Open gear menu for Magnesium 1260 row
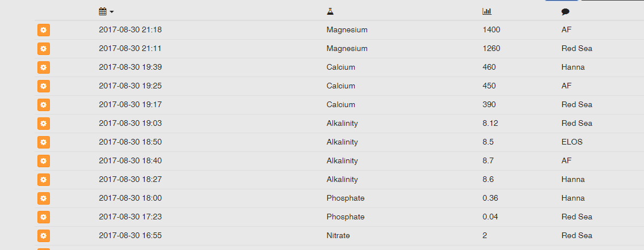The width and height of the screenshot is (644, 250). 44,49
